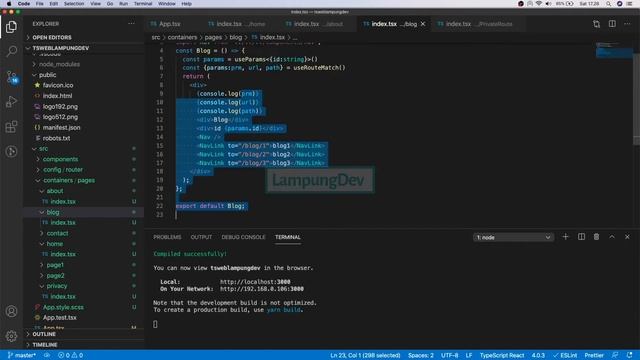Open logo192.png file
The width and height of the screenshot is (640, 360).
[x=60, y=107]
